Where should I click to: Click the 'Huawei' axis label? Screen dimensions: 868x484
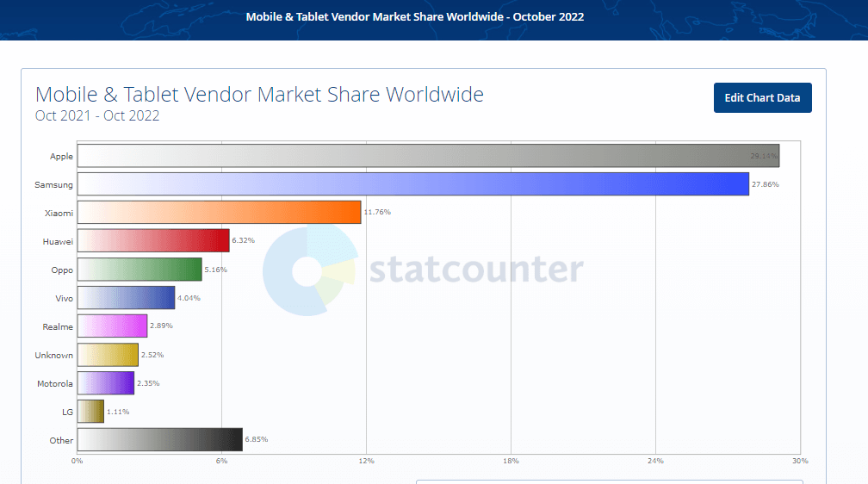point(58,241)
